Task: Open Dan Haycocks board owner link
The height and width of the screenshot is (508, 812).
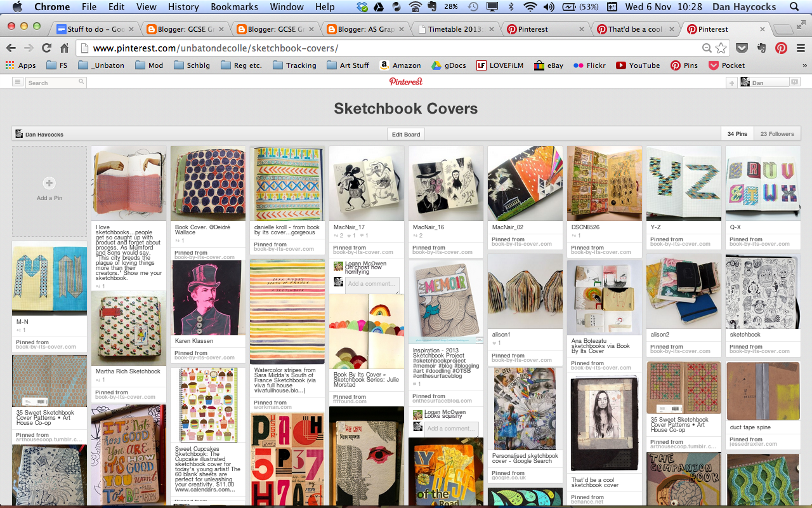Action: [39, 134]
